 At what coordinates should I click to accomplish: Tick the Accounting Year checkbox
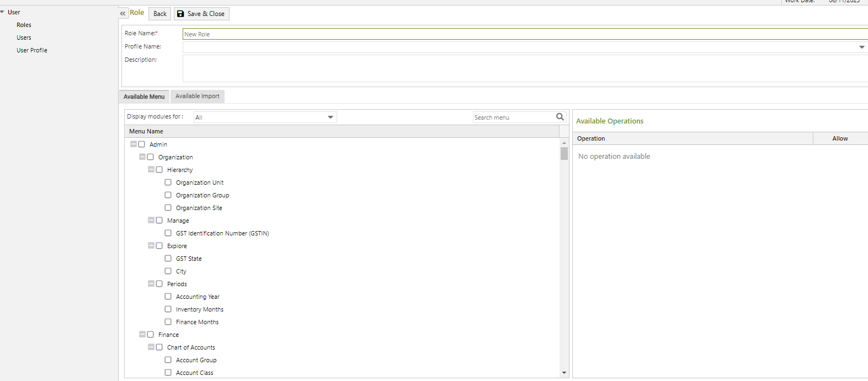click(168, 297)
